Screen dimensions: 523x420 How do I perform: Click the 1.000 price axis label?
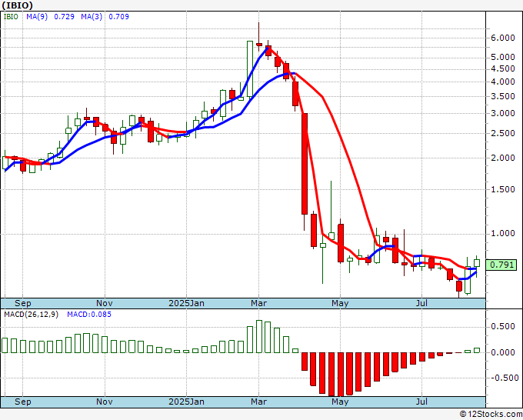pos(503,234)
